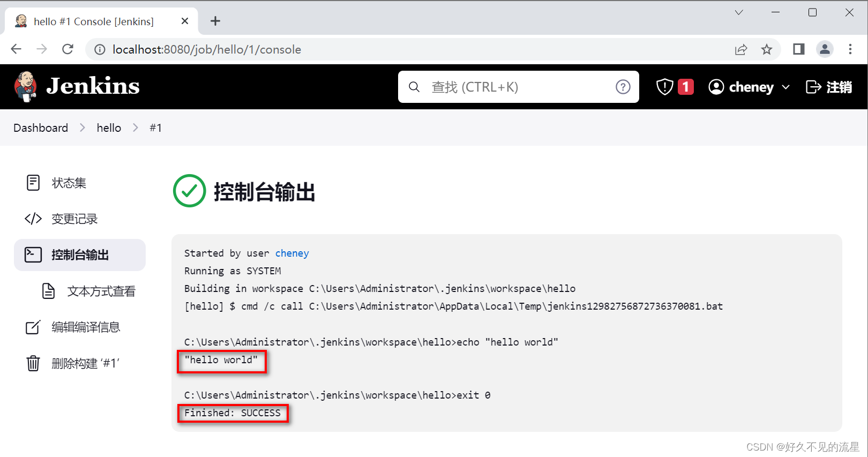Open search help question mark icon

[x=623, y=87]
